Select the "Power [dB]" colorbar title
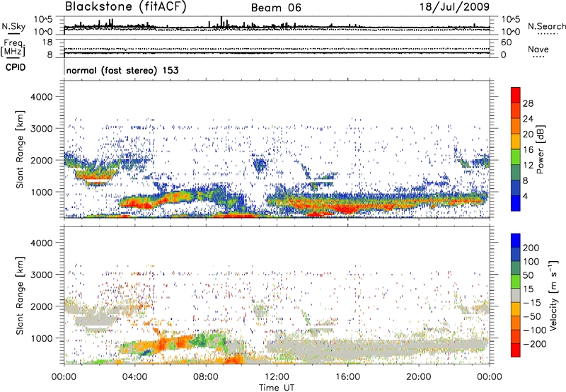The height and width of the screenshot is (392, 566). tap(541, 149)
